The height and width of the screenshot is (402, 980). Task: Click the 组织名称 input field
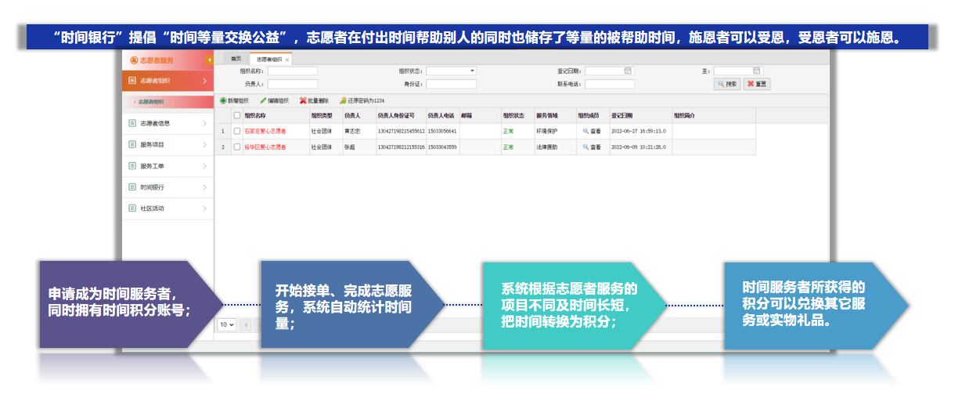click(x=292, y=71)
